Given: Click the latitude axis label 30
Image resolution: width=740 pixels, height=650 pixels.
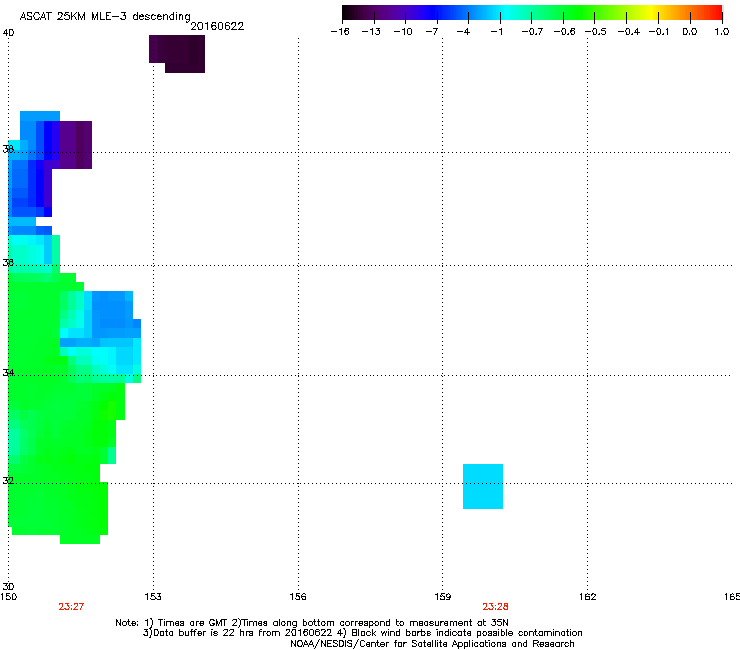Looking at the screenshot, I should (x=8, y=586).
